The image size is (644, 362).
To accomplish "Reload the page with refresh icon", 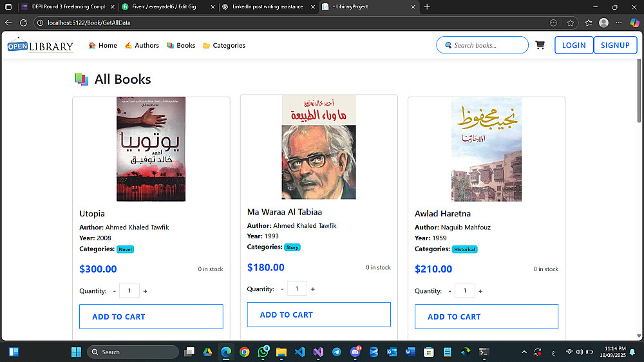I will [23, 23].
